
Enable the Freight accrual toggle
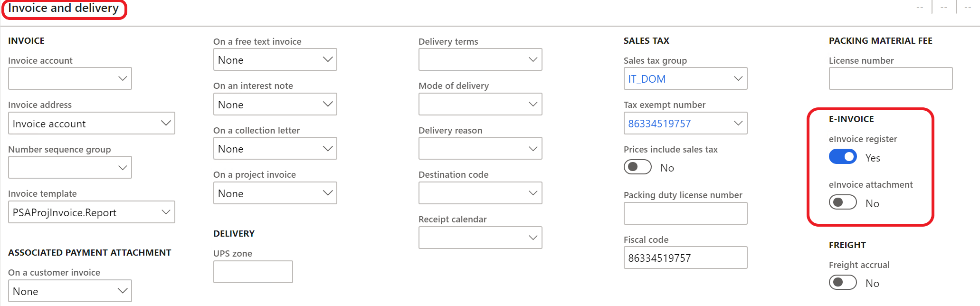click(842, 282)
